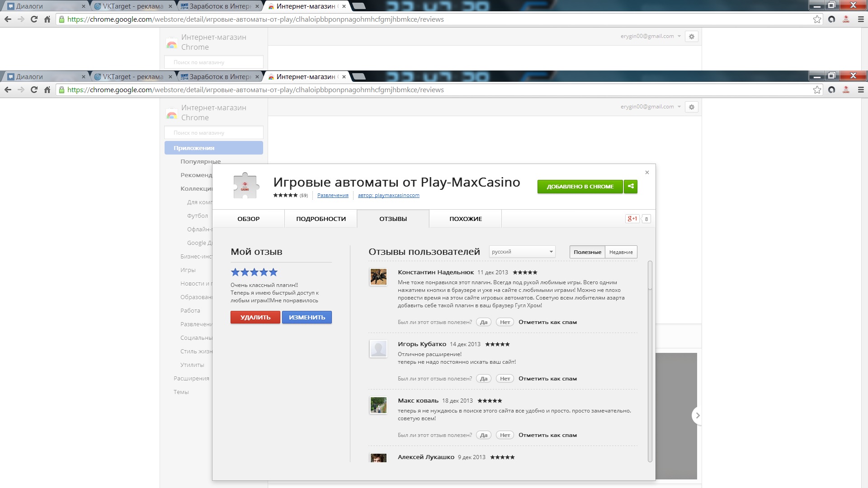Open the Образование category in the sidebar
The width and height of the screenshot is (868, 488).
click(x=196, y=297)
